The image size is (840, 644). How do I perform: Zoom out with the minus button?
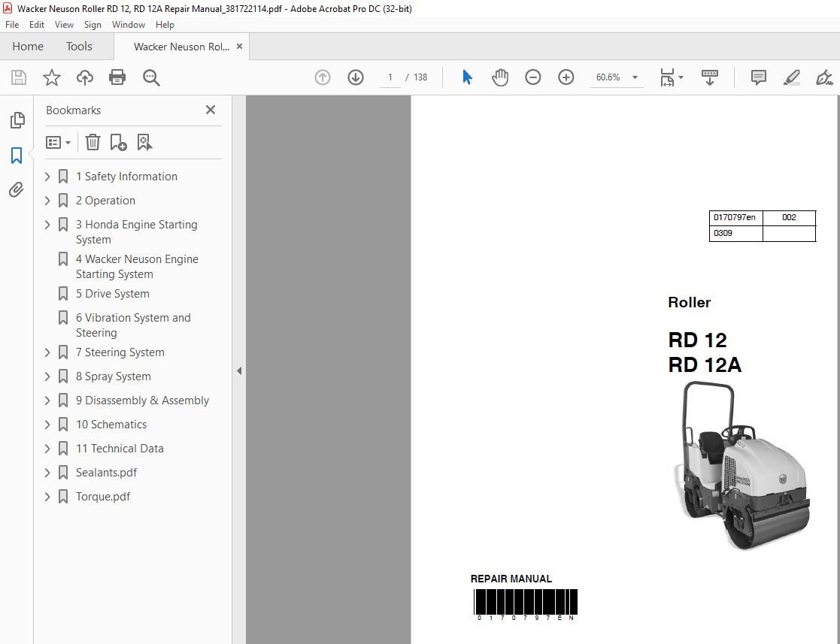tap(533, 77)
